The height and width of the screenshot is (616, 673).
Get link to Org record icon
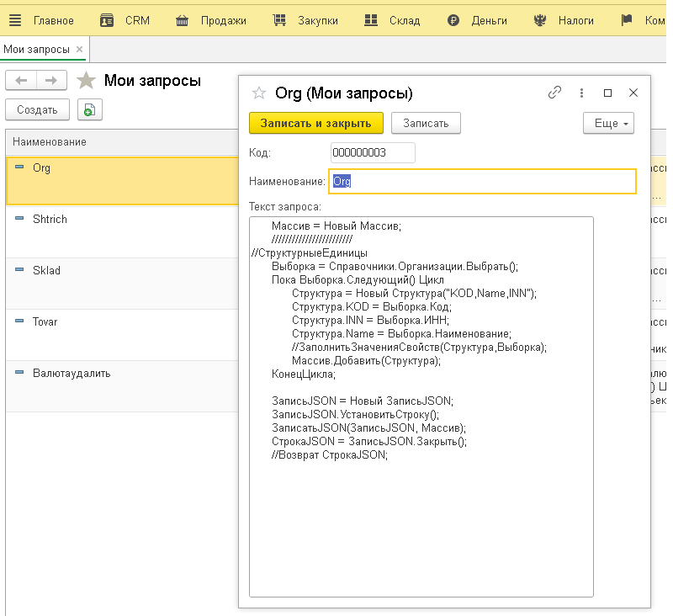(x=554, y=93)
